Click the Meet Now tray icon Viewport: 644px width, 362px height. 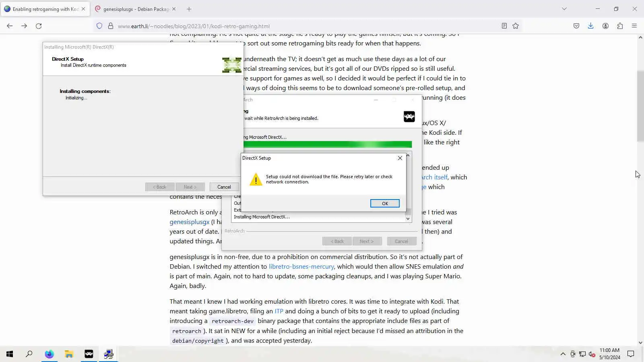point(573,354)
